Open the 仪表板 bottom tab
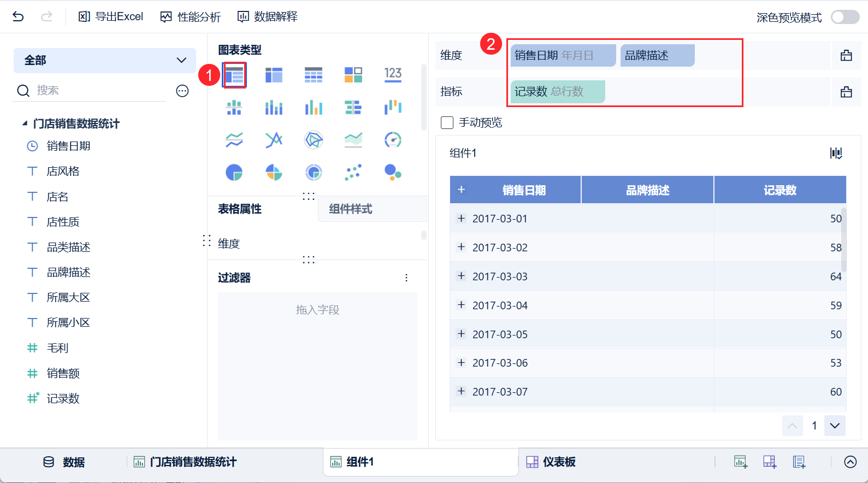This screenshot has width=868, height=483. 551,462
